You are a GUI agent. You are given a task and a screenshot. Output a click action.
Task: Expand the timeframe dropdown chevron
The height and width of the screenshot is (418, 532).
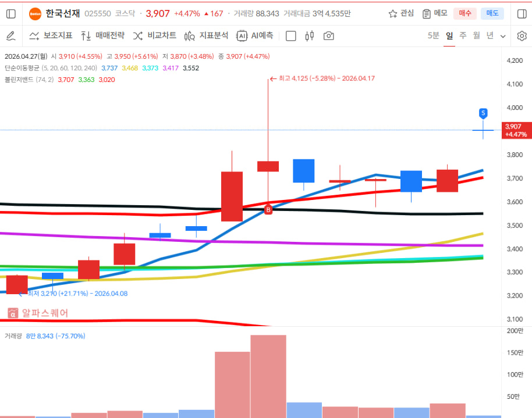point(503,36)
